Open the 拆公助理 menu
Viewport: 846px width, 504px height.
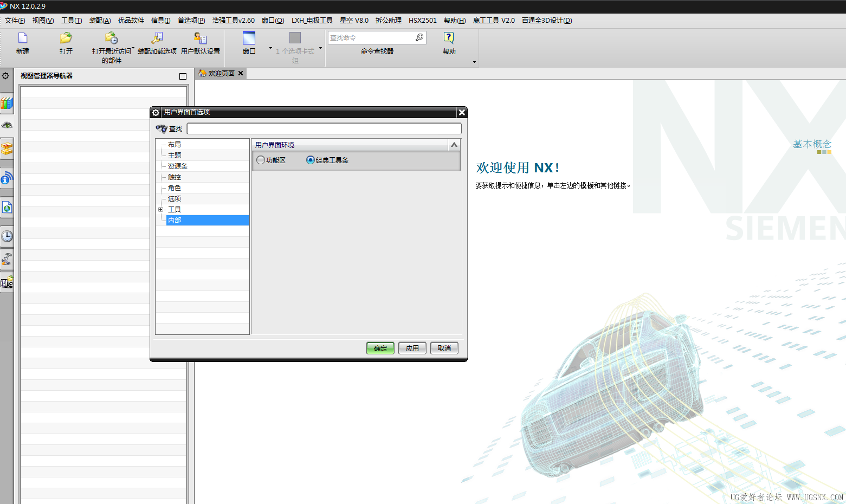(389, 21)
